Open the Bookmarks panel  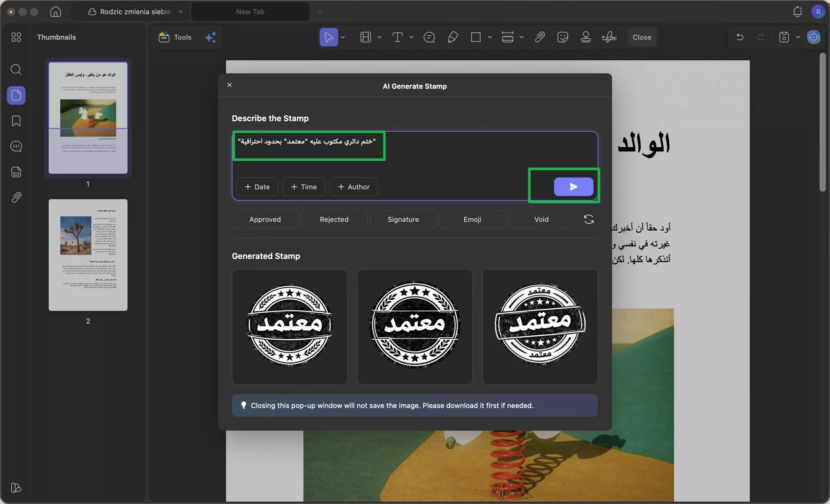(x=16, y=121)
